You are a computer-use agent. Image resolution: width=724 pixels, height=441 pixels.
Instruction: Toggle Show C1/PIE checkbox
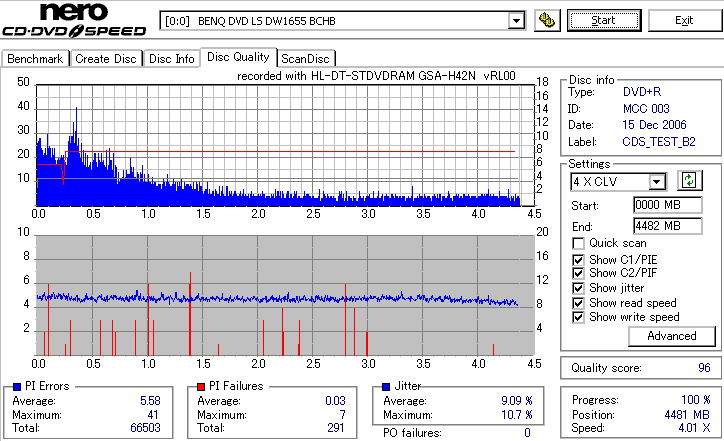pos(578,260)
